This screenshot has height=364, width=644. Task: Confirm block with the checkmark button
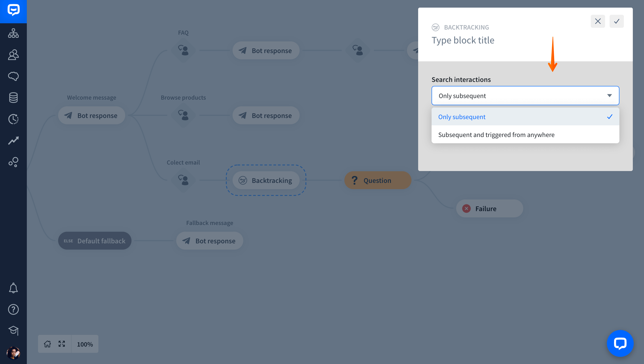tap(616, 21)
